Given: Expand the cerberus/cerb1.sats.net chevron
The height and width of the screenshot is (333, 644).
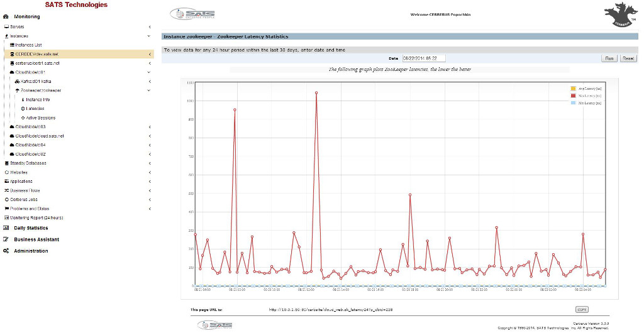Looking at the screenshot, I should coord(150,63).
